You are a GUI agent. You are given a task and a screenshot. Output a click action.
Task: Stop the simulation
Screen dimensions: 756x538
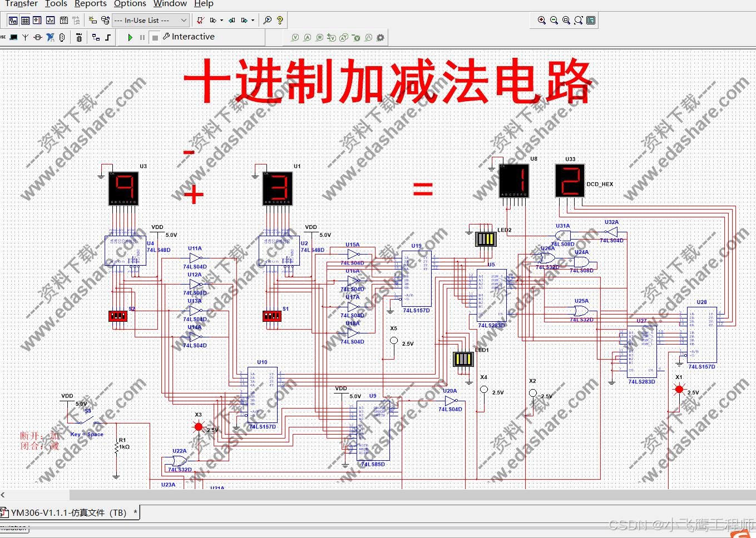tap(155, 37)
